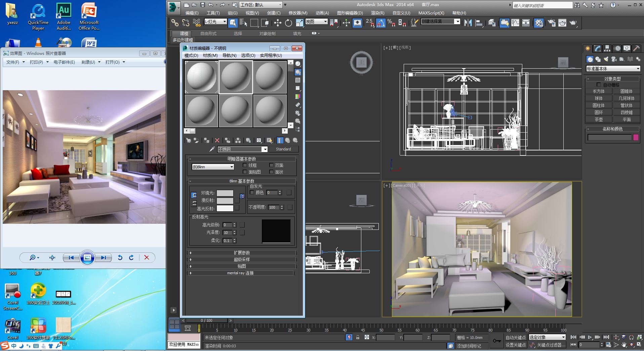The width and height of the screenshot is (644, 351).
Task: Click the material eyedropper pick icon
Action: coord(212,149)
